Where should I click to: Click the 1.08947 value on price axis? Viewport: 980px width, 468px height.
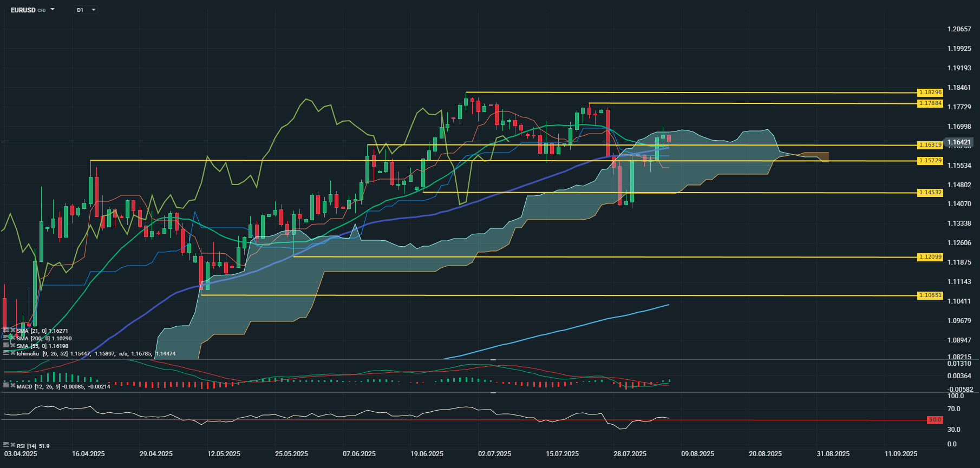pyautogui.click(x=959, y=340)
